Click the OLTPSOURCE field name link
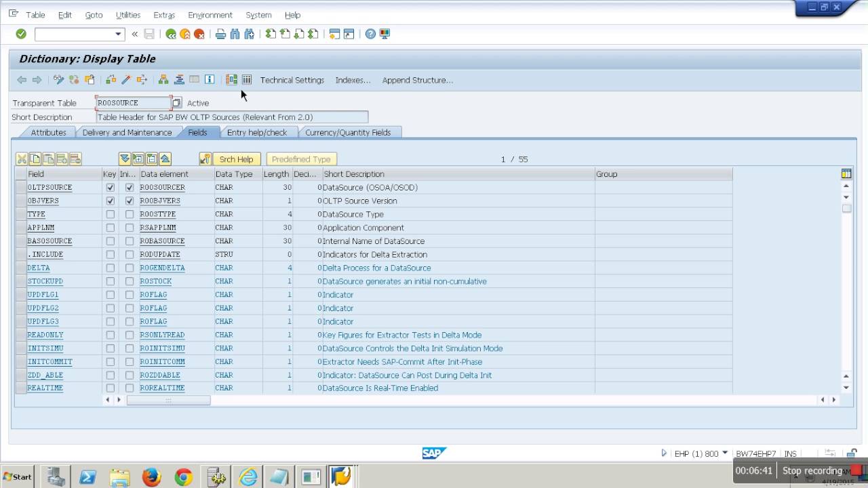Screen dimensions: 868x488 coord(50,188)
